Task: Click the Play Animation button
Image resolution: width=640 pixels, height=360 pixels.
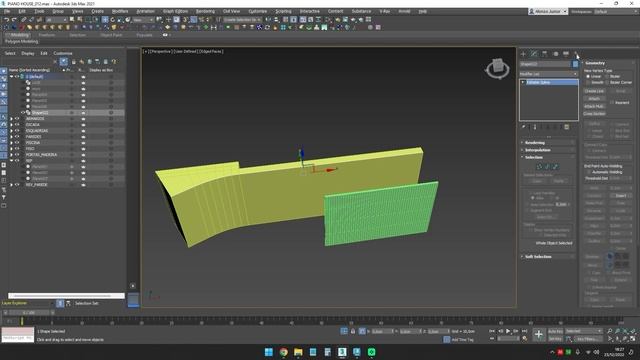Action: coord(508,331)
